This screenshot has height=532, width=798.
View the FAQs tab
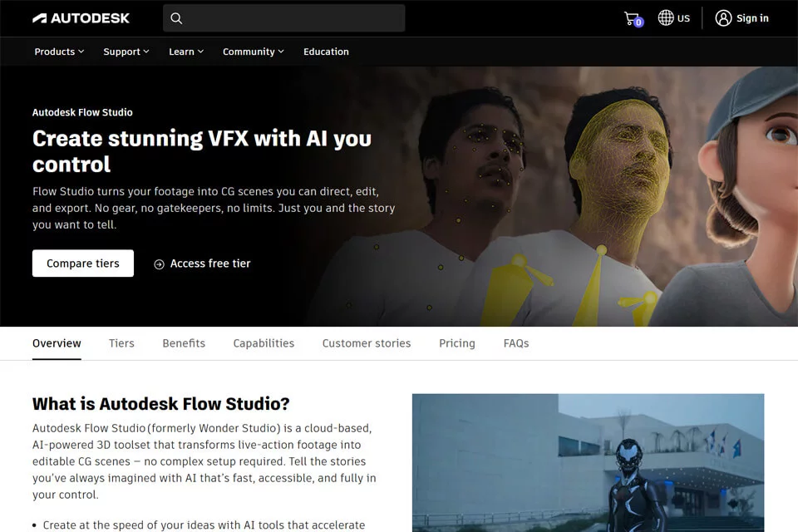click(x=516, y=343)
